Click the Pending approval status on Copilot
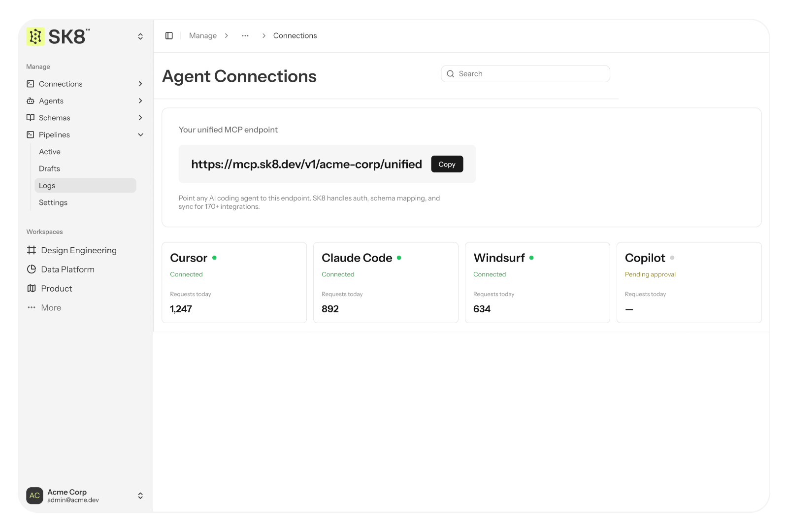Screen dimensions: 788x532 tap(650, 274)
